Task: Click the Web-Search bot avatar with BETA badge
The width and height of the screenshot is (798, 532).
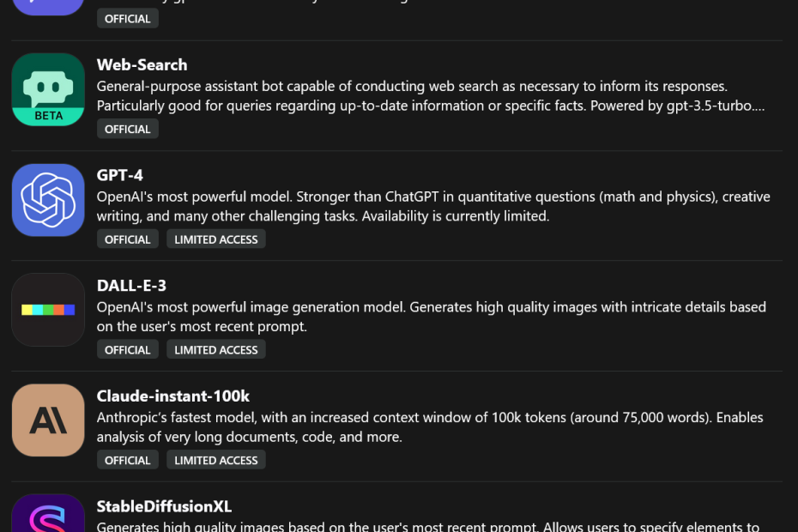Action: coord(48,89)
